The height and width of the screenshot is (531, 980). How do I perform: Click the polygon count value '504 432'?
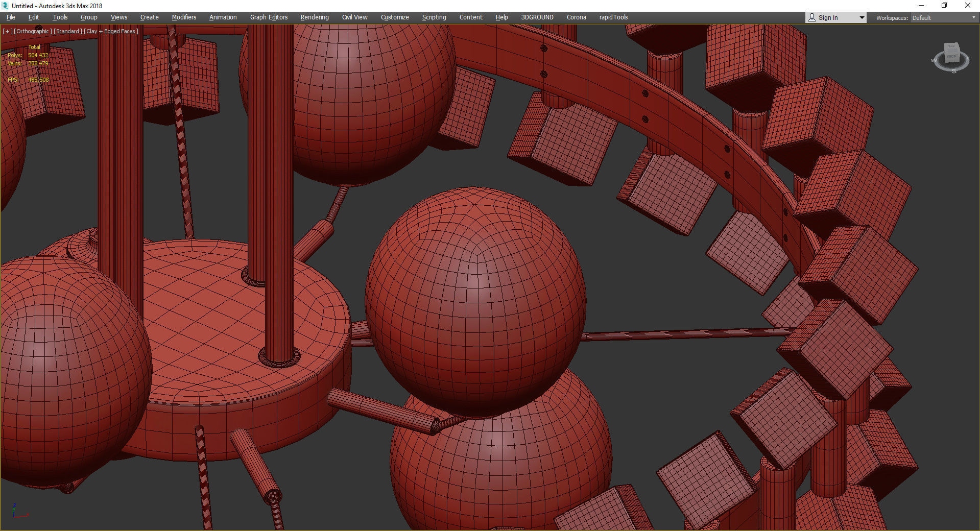pyautogui.click(x=38, y=55)
